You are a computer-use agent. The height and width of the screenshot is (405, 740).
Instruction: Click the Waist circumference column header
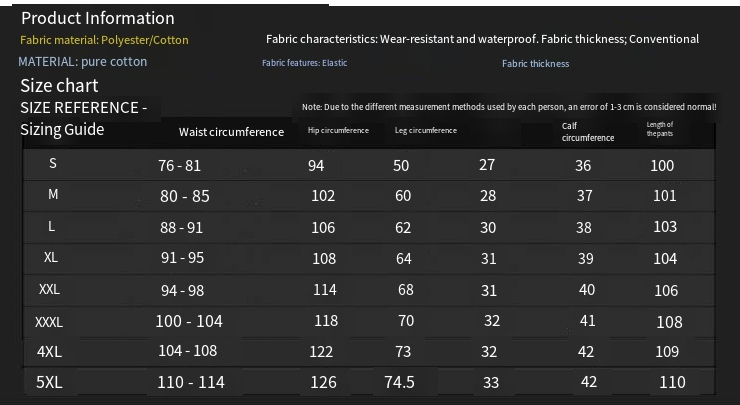pyautogui.click(x=231, y=132)
